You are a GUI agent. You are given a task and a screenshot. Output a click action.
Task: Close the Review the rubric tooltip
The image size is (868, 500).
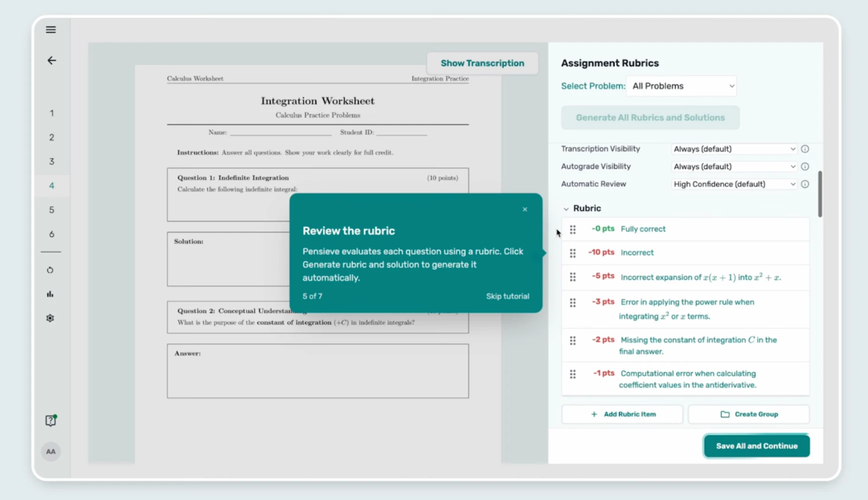(525, 209)
